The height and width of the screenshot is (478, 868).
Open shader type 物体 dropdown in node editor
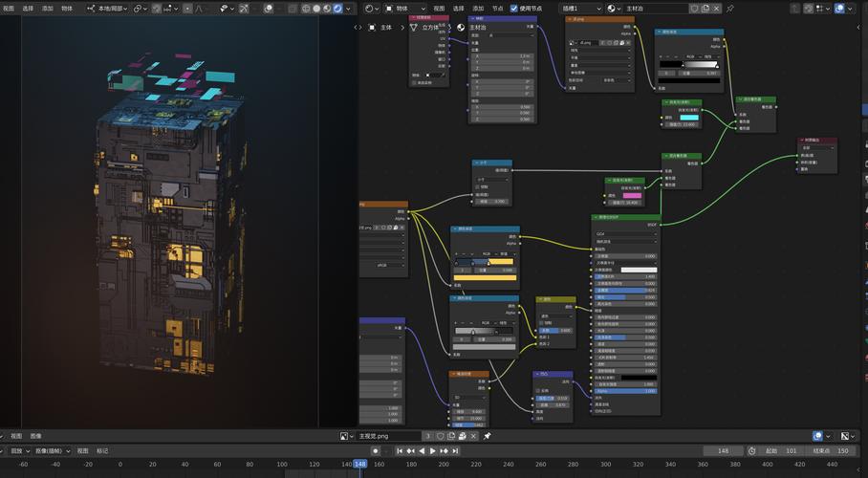[404, 9]
